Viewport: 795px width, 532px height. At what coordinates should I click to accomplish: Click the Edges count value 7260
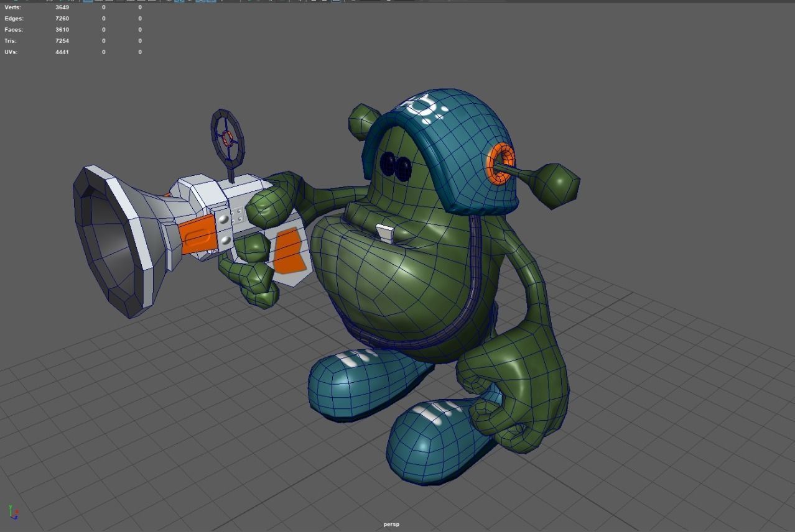pos(62,19)
